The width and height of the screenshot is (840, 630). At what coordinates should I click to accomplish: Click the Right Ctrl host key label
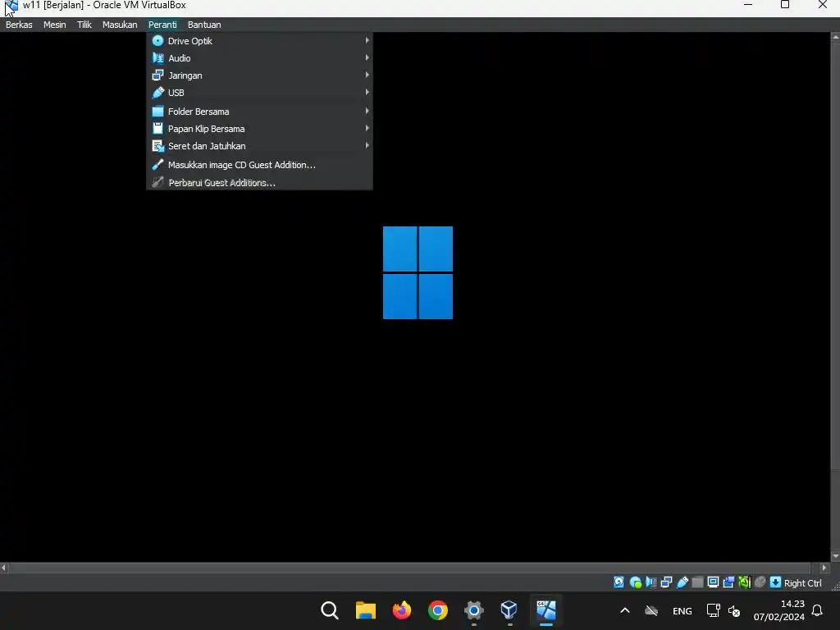802,583
